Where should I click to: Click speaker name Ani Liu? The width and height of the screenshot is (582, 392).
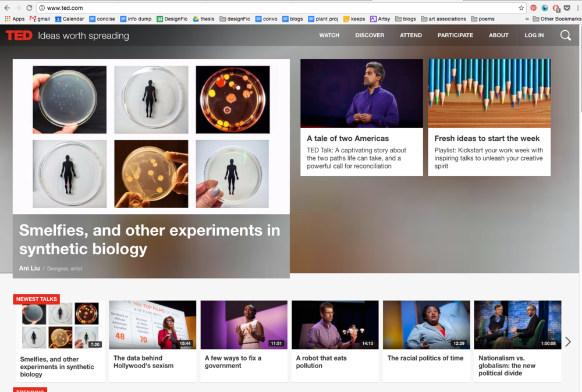coord(29,268)
